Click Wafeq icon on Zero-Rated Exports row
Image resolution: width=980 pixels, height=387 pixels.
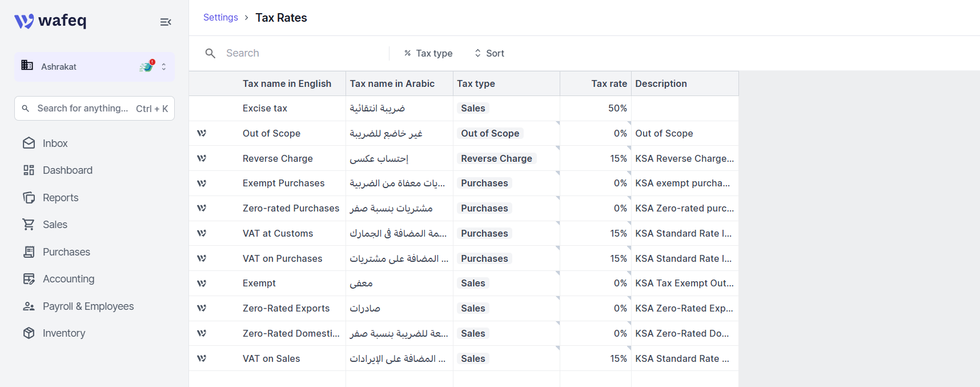coord(202,308)
